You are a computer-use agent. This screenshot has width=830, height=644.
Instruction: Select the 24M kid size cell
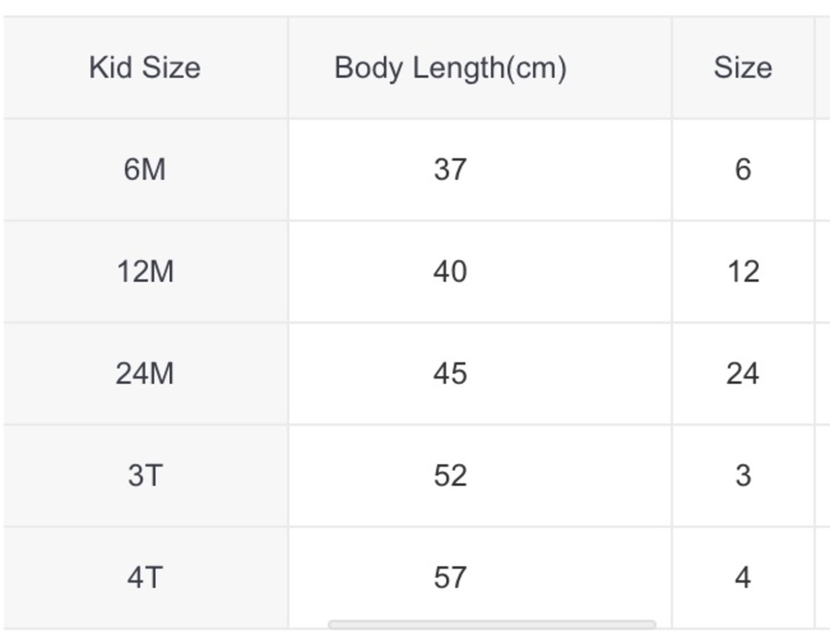click(145, 374)
